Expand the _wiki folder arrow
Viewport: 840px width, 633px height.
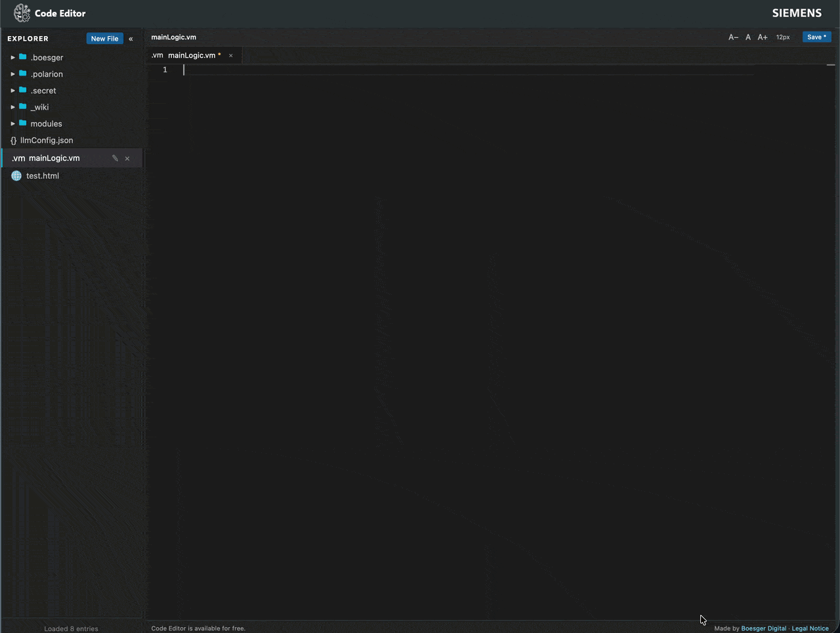click(x=12, y=107)
